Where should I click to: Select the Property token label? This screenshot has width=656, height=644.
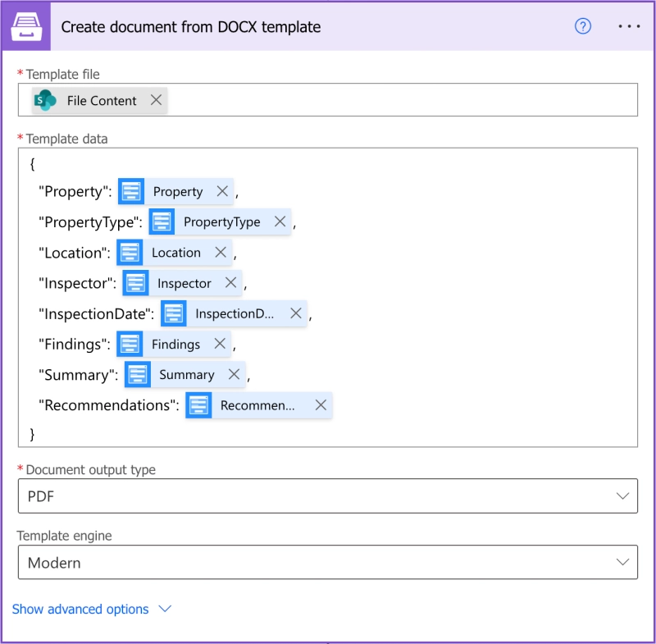[x=178, y=192]
